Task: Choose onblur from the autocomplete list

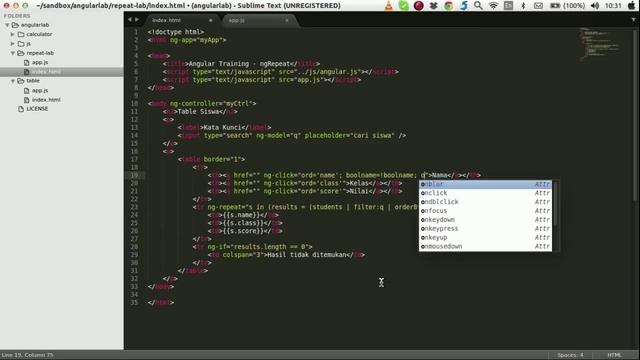Action: (485, 184)
